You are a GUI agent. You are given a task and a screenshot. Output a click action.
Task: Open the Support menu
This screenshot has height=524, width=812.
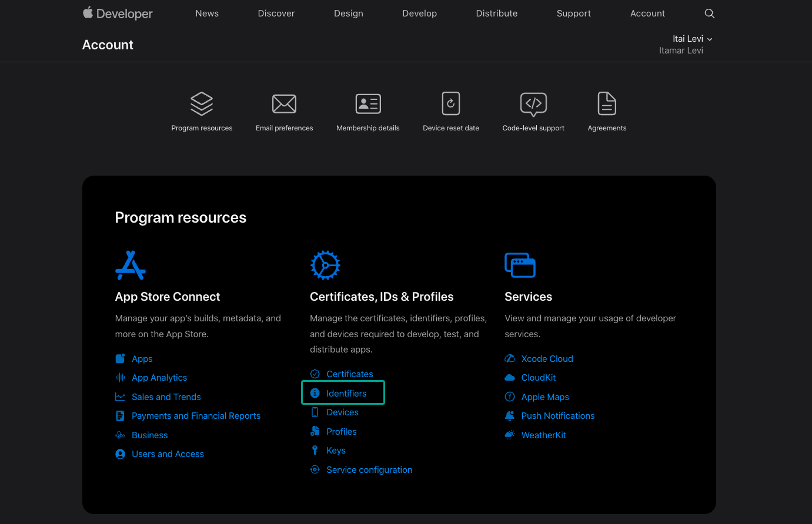click(574, 14)
